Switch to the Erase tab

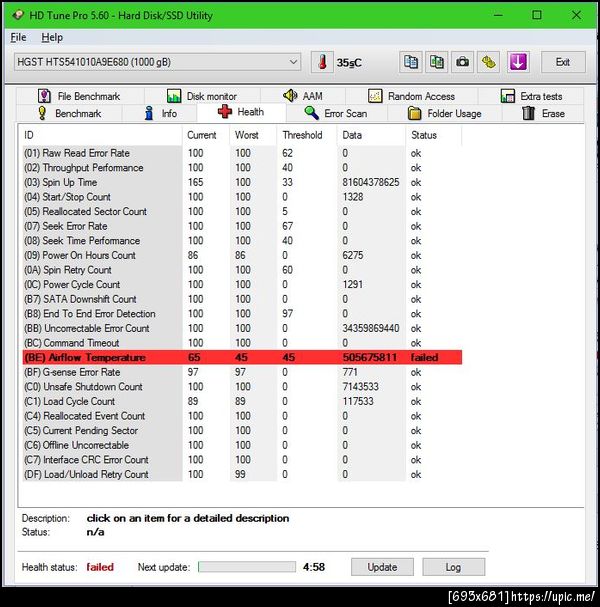tap(543, 113)
